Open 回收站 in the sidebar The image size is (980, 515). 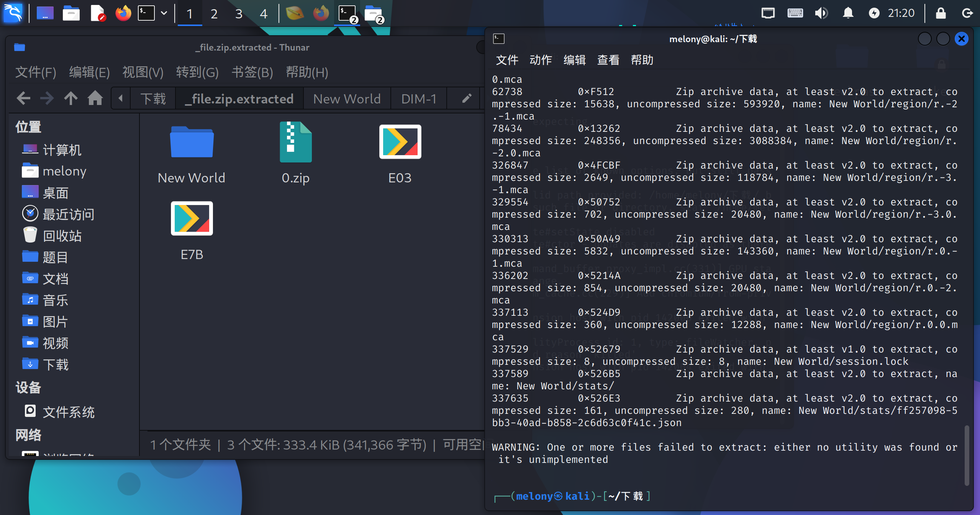click(61, 236)
